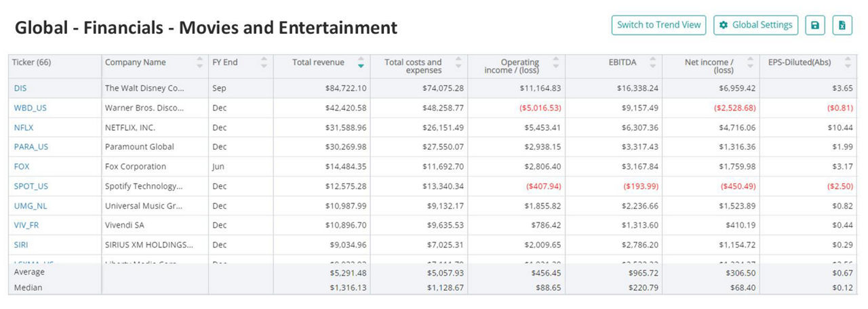
Task: Select The Walt Disney Co... company cell
Action: tap(144, 88)
